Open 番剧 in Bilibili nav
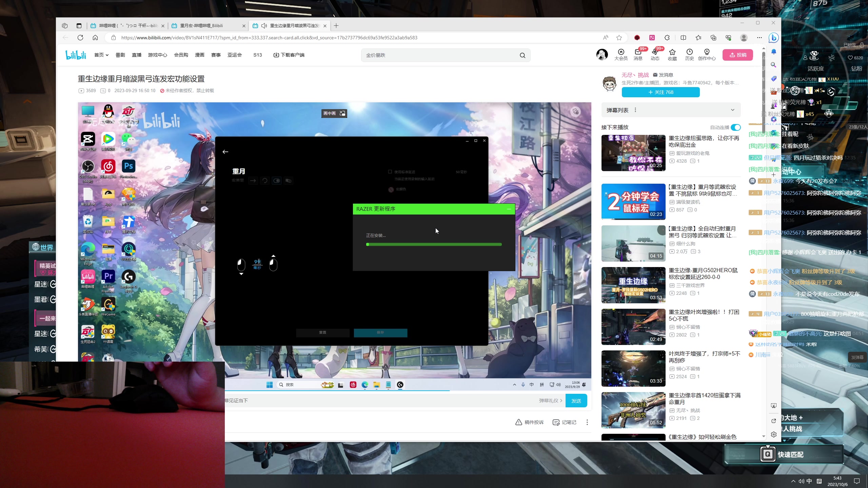 [x=120, y=55]
